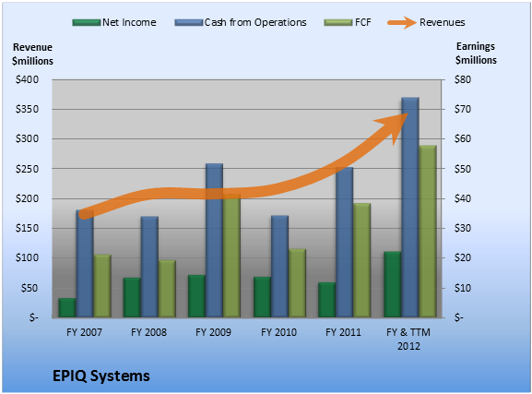Click the '$200' revenue axis value
The width and height of the screenshot is (532, 394).
tap(27, 198)
